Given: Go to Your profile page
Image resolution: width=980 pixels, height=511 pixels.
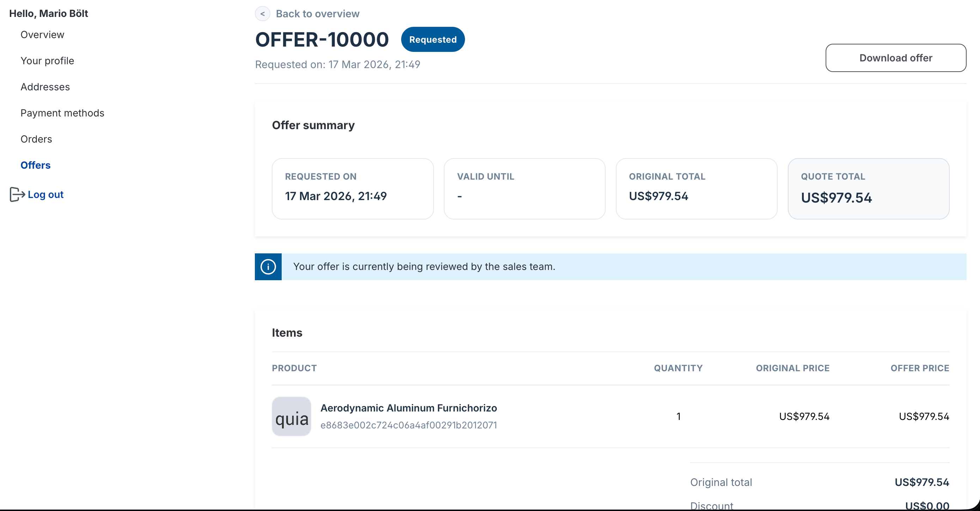Looking at the screenshot, I should (x=47, y=61).
